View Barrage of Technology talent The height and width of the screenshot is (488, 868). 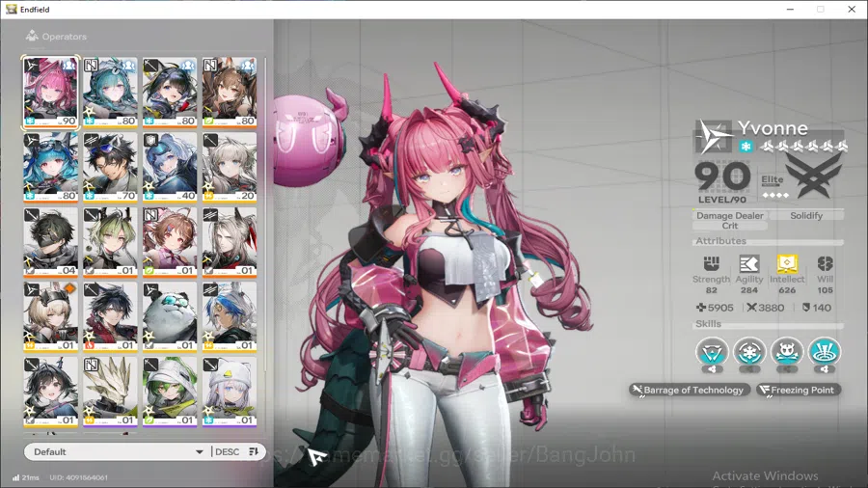click(690, 390)
